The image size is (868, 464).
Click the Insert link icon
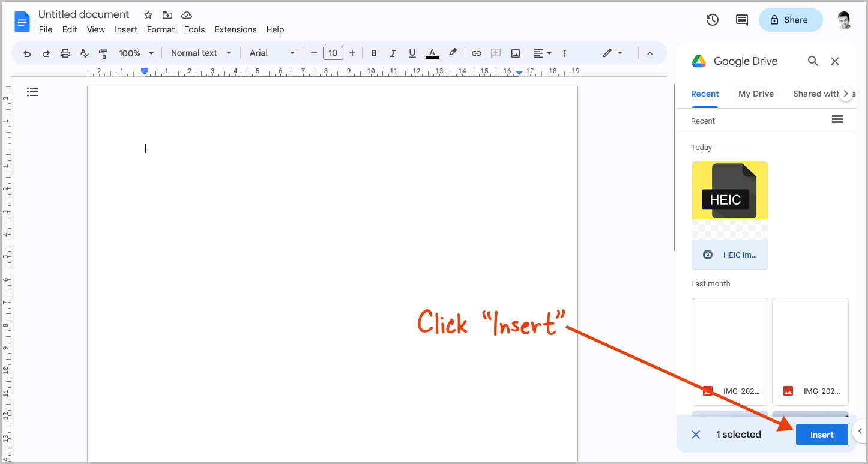(x=476, y=53)
